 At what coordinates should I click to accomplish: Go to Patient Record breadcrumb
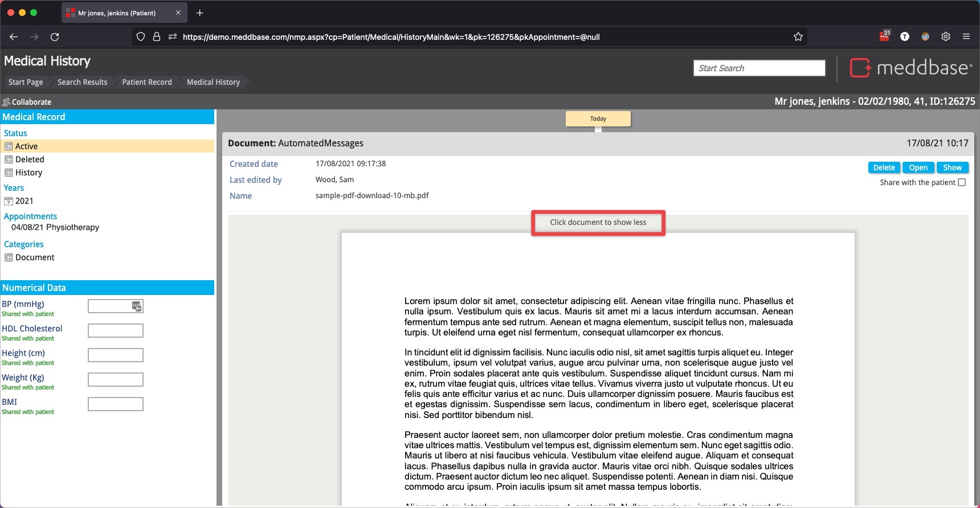pos(146,82)
